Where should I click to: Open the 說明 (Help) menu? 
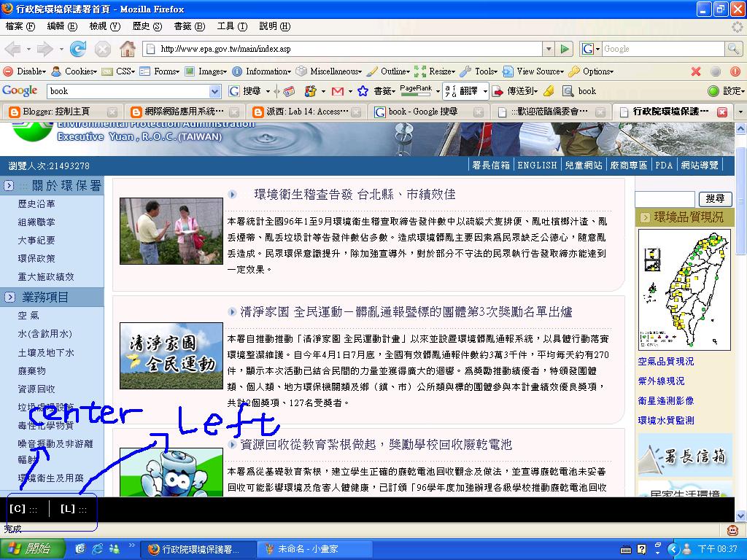point(274,26)
